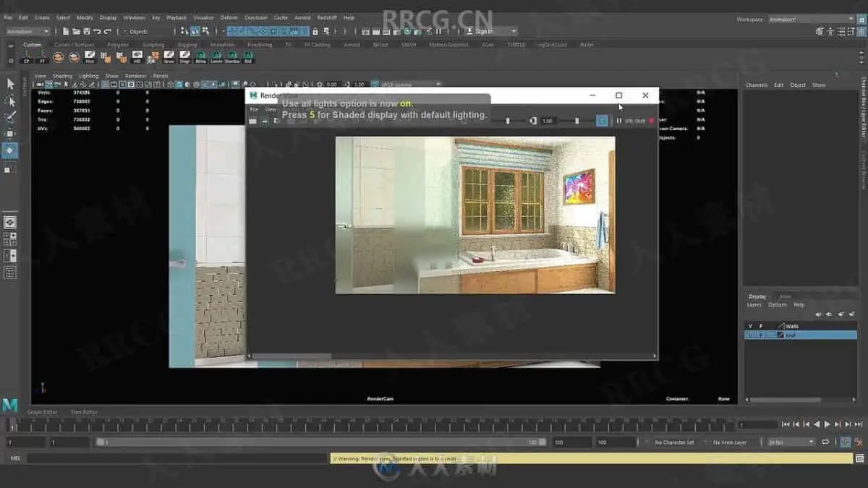Open the Layers menu in Display panel

coord(754,305)
